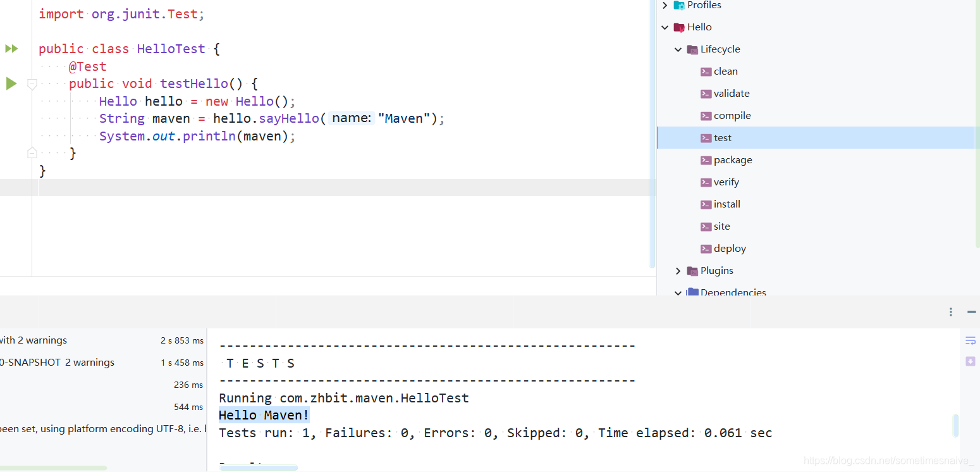Run the HelloTest class from the gutter

coord(11,49)
